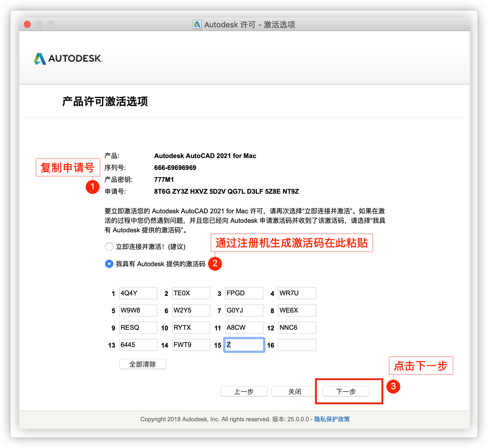Click focused activation code field 15

[x=244, y=345]
